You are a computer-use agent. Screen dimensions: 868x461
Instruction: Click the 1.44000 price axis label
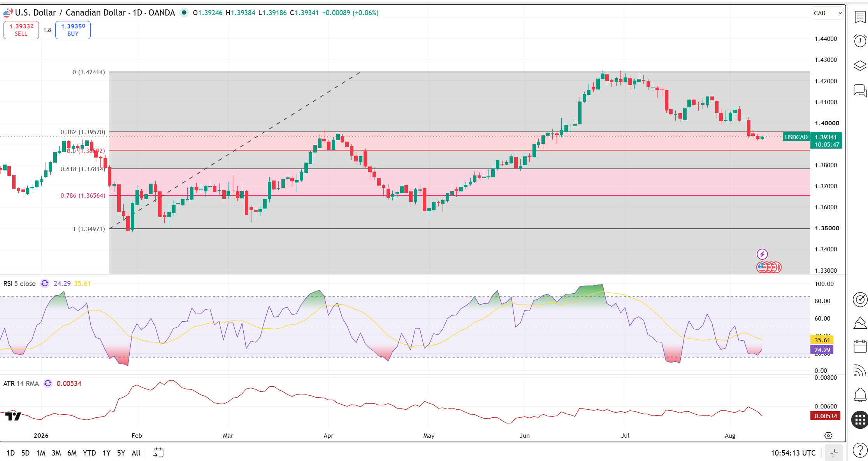coord(826,39)
